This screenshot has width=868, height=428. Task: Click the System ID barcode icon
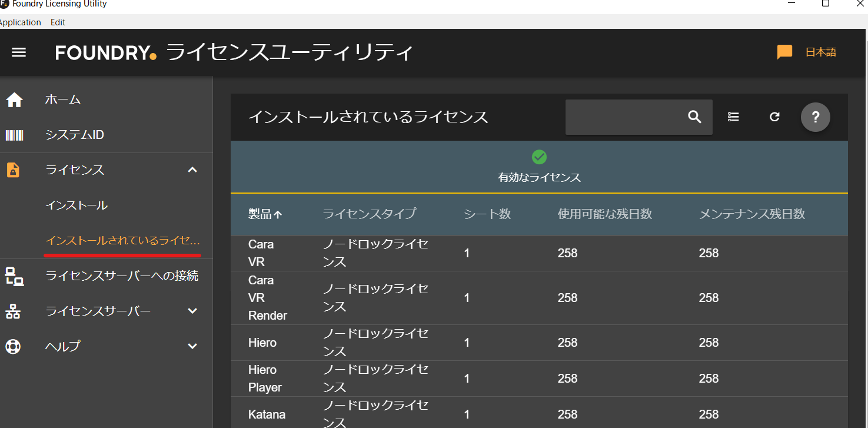click(14, 135)
